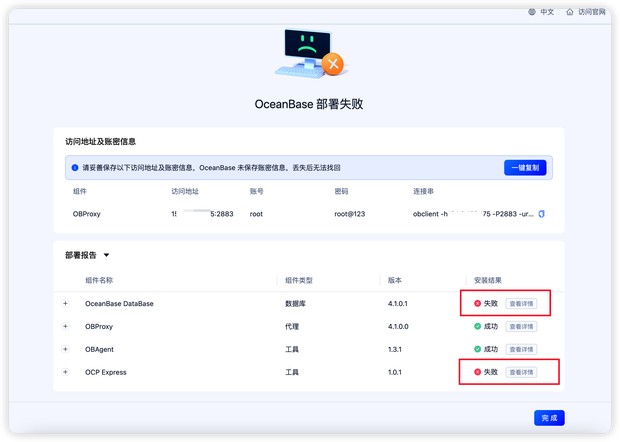The image size is (620, 442).
Task: Copy the OBProxy connection string icon
Action: (x=542, y=214)
